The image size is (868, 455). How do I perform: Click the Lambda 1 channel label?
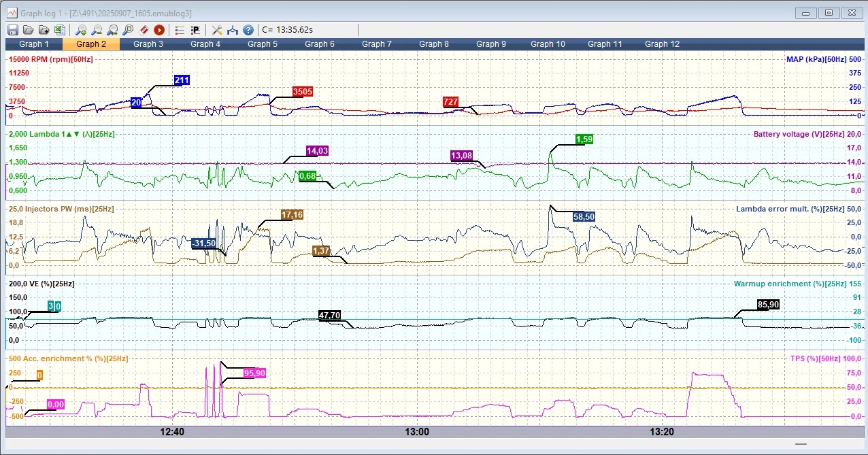tap(71, 134)
